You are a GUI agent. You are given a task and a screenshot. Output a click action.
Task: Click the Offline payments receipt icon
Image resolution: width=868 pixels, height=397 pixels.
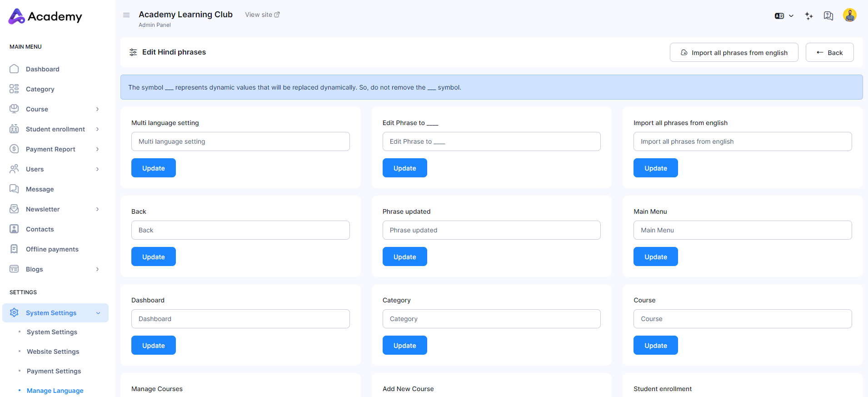click(x=14, y=249)
